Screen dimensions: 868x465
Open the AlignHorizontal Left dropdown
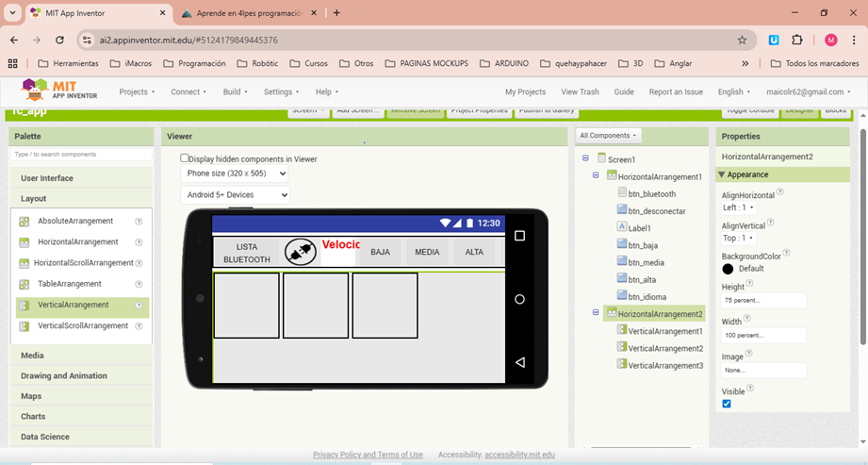[x=738, y=208]
